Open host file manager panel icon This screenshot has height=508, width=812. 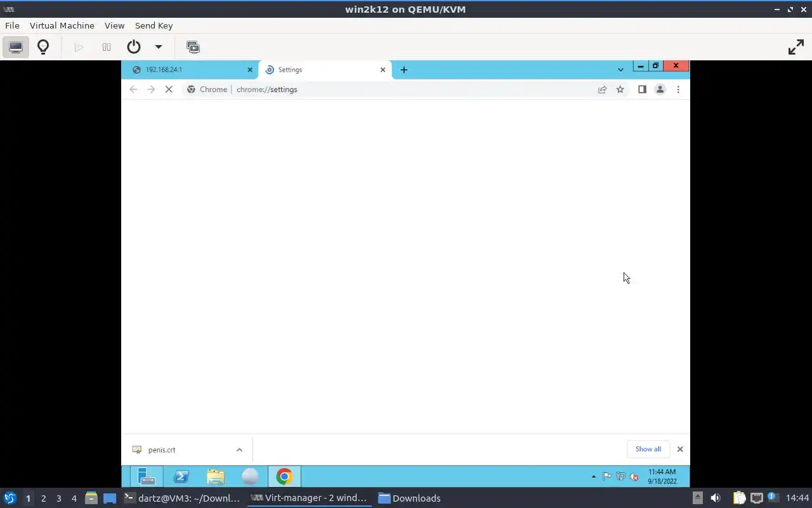pos(91,498)
